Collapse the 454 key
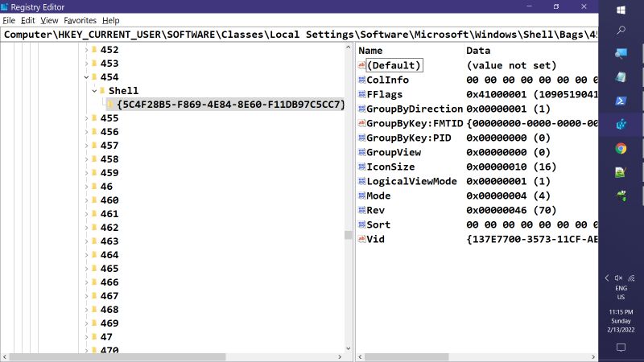Image resolution: width=644 pixels, height=362 pixels. [86, 77]
